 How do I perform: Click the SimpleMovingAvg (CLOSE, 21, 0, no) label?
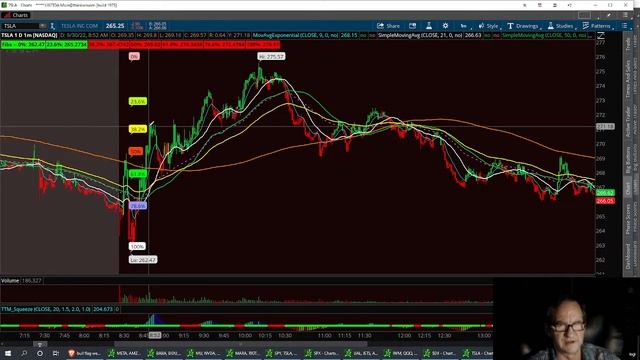tap(420, 36)
